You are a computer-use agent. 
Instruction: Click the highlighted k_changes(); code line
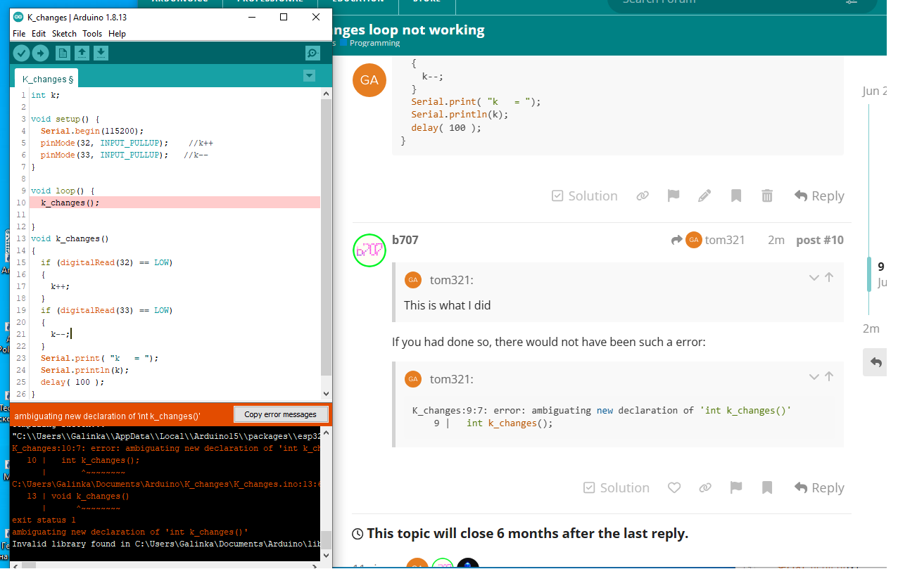click(175, 203)
